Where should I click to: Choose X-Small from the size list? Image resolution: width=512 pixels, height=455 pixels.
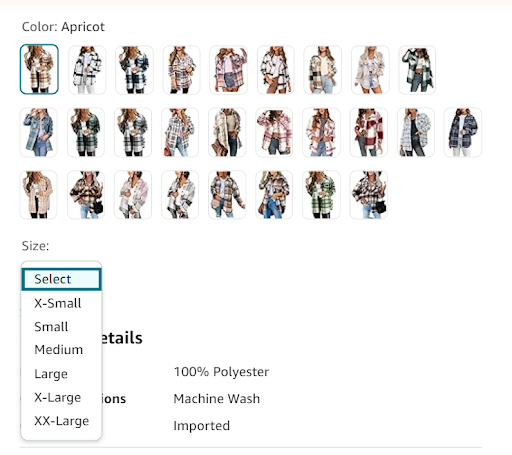[x=61, y=303]
